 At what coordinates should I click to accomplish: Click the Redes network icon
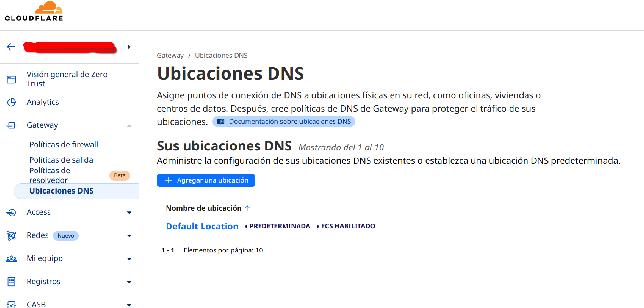tap(11, 236)
